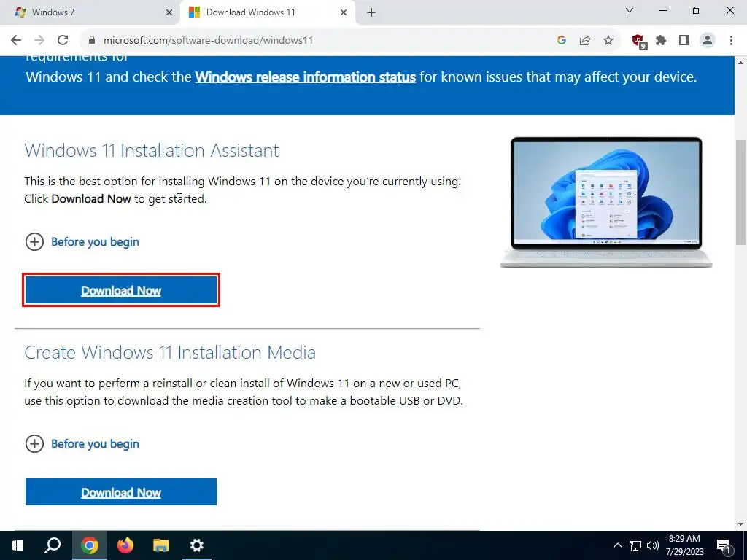
Task: Launch Firefox from the taskbar
Action: (x=125, y=545)
